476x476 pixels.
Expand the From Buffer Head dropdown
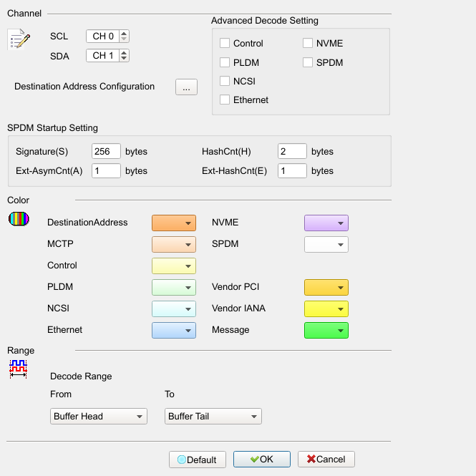tap(99, 416)
